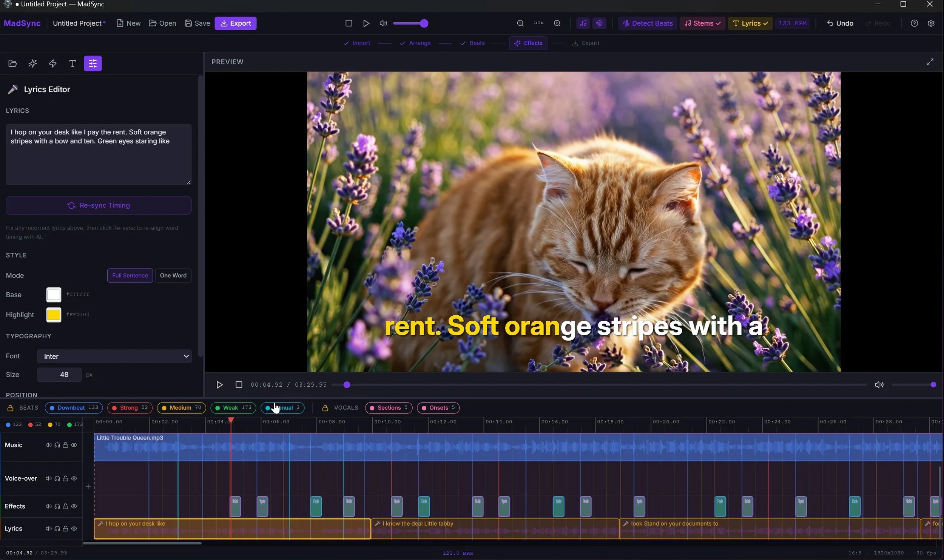Image resolution: width=944 pixels, height=560 pixels.
Task: Click the music note tool next to zoom controls
Action: pyautogui.click(x=583, y=23)
